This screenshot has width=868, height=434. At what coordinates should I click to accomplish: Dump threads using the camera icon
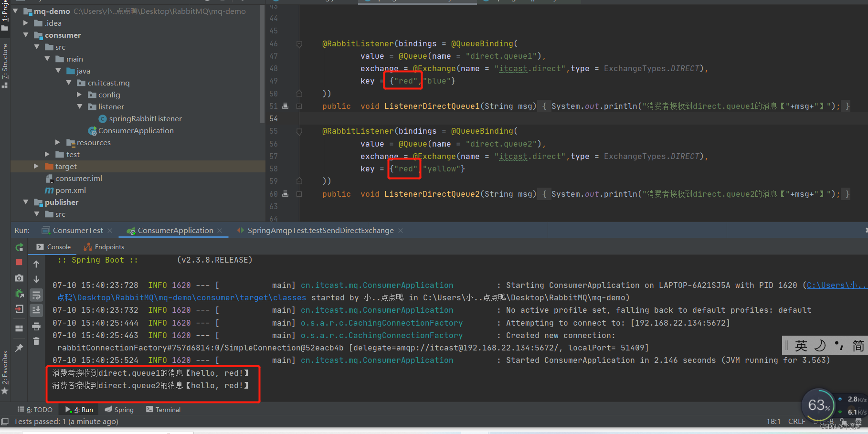19,278
